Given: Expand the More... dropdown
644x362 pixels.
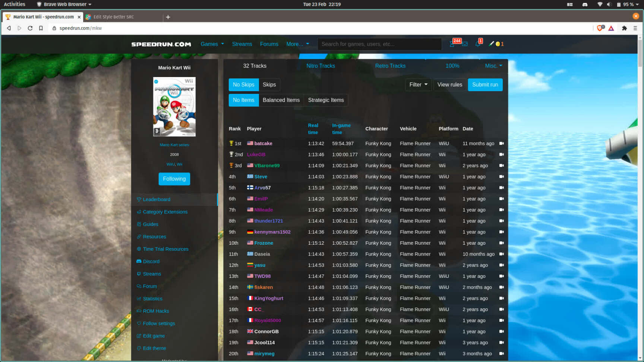Looking at the screenshot, I should (x=298, y=44).
